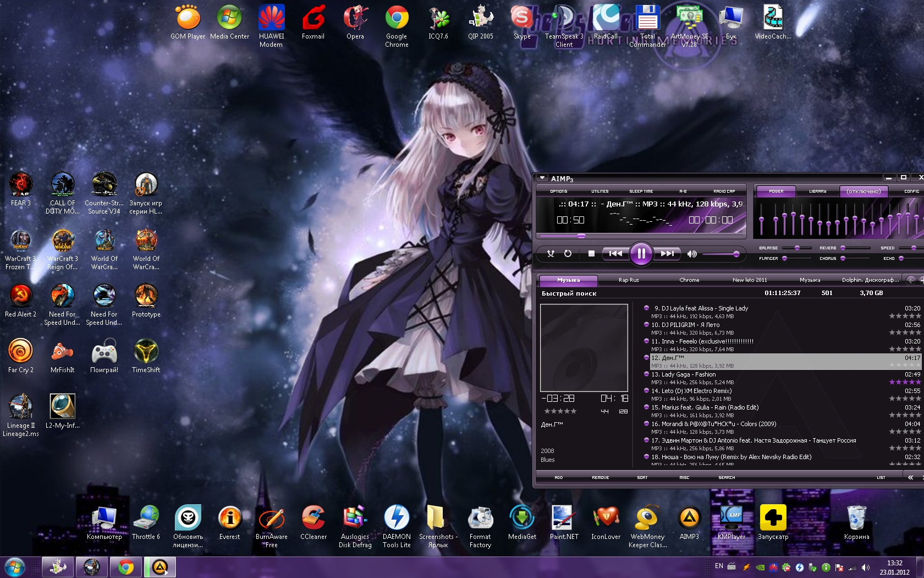Open the DAEMON Tools Lite desktop icon
Viewport: 924px width, 578px height.
[397, 526]
